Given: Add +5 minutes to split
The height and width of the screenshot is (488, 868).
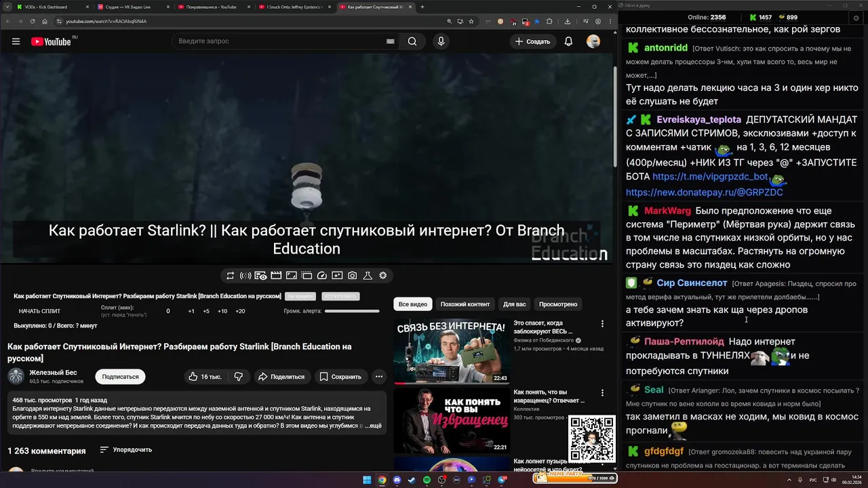Looking at the screenshot, I should click(x=206, y=311).
